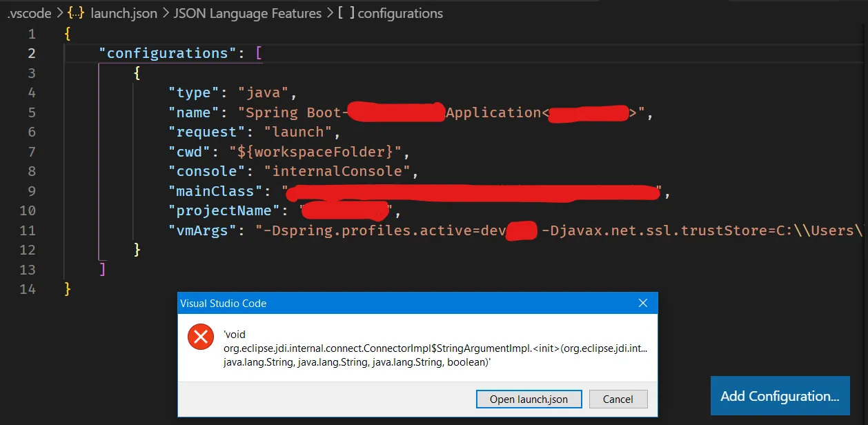Click the opening brace on line 3
Viewport: 868px width, 425px height.
[x=137, y=73]
